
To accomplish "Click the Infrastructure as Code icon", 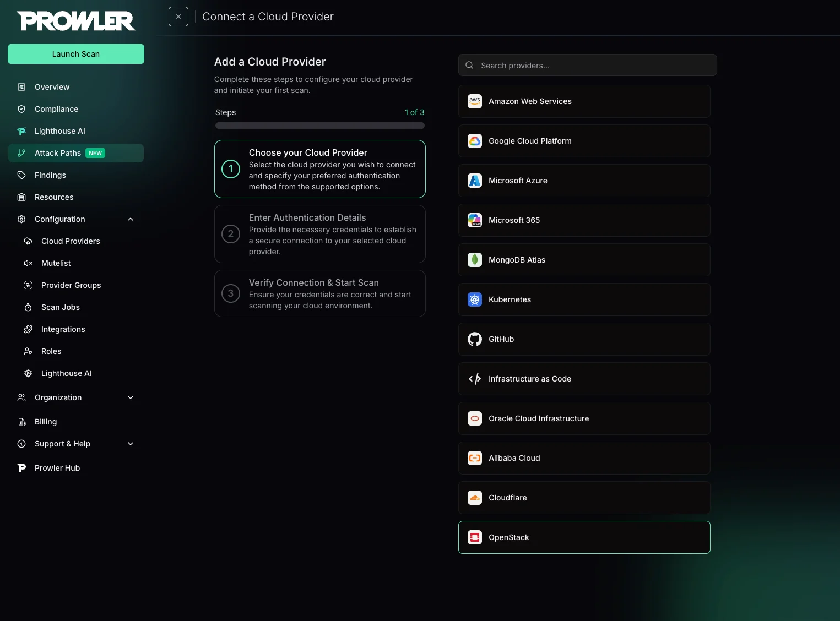I will click(475, 379).
